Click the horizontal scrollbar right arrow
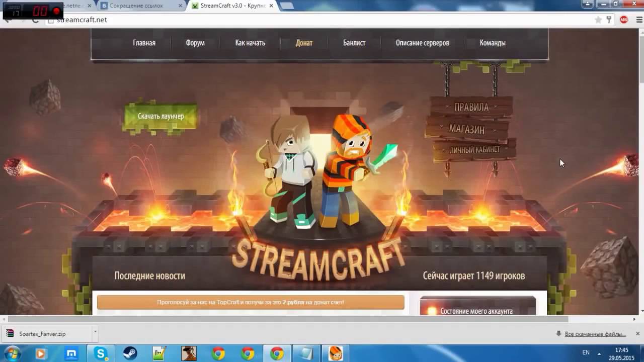Viewport: 644px width, 362px height. (x=634, y=319)
